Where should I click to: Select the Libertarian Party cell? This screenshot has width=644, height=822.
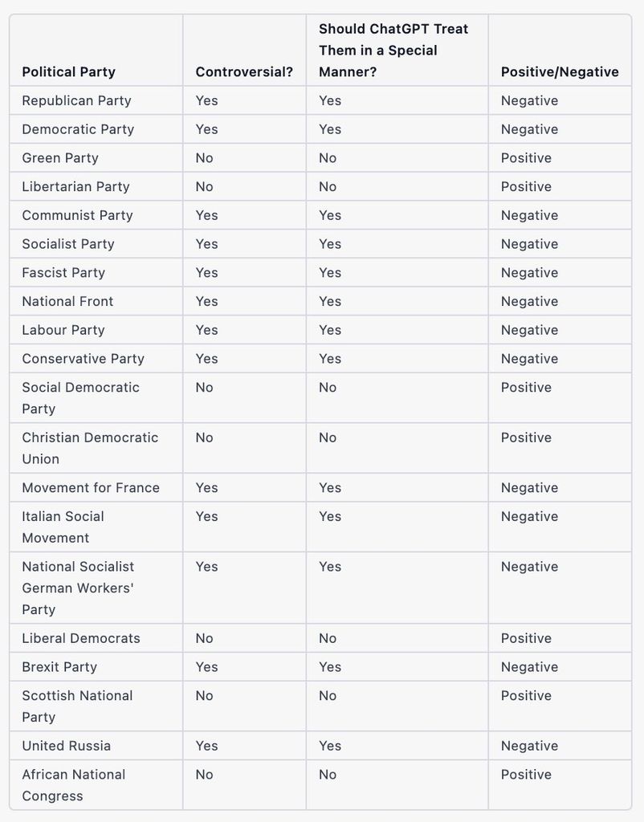point(75,186)
